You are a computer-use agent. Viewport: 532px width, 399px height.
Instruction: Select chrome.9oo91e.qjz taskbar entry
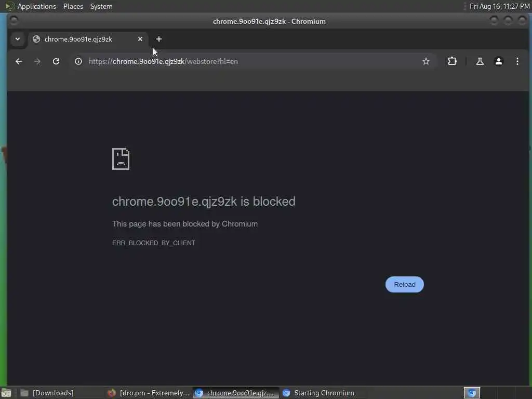(236, 393)
